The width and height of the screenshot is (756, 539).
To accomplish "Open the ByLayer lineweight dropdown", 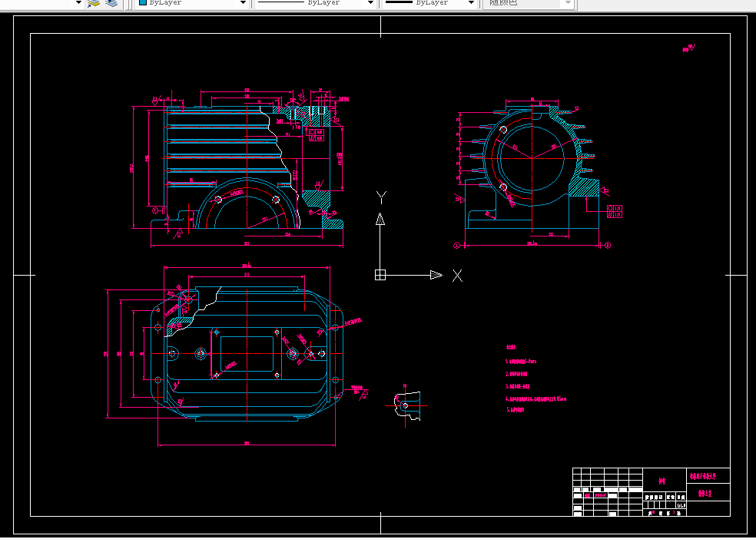I will 430,3.
